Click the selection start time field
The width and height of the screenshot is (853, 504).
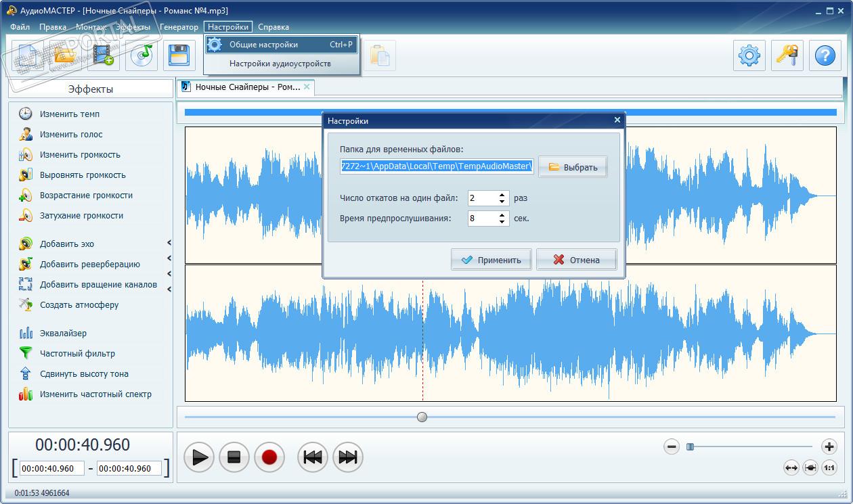tap(52, 468)
